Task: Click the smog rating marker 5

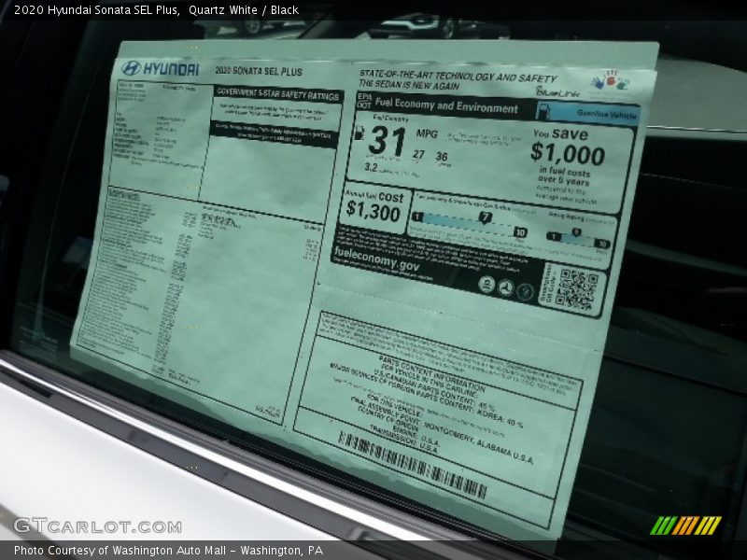Action: [x=577, y=233]
